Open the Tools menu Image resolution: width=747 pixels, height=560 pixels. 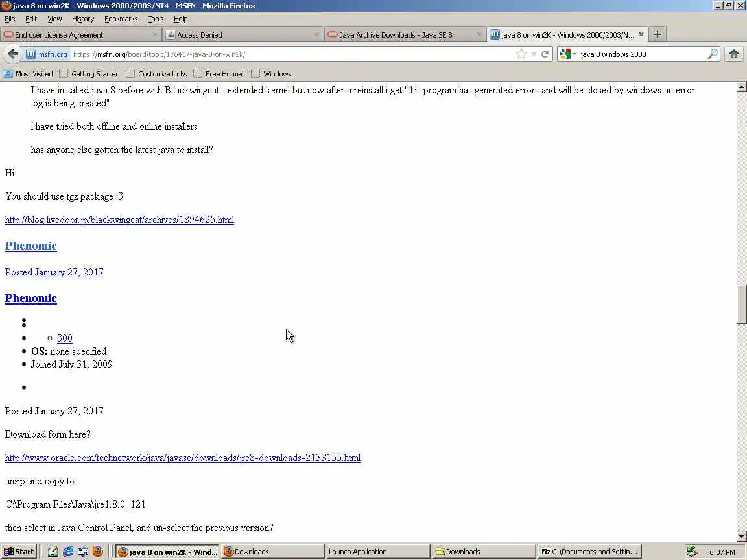(x=156, y=19)
